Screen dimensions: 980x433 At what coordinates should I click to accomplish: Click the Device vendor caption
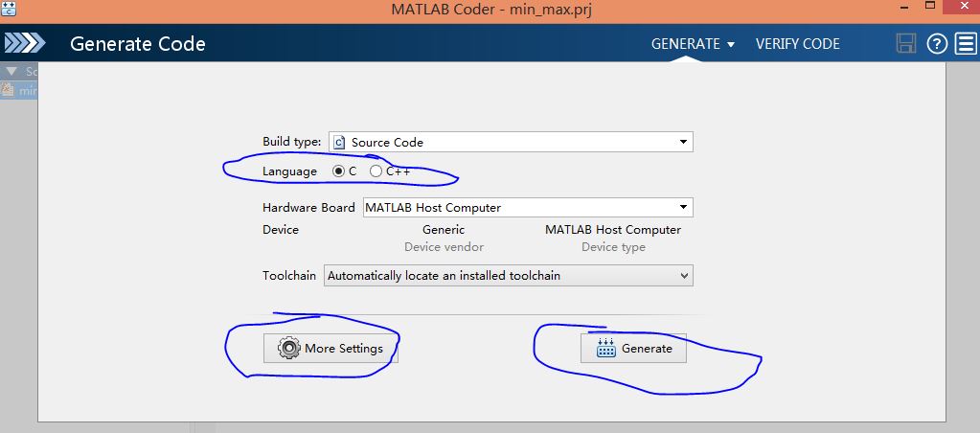coord(444,247)
